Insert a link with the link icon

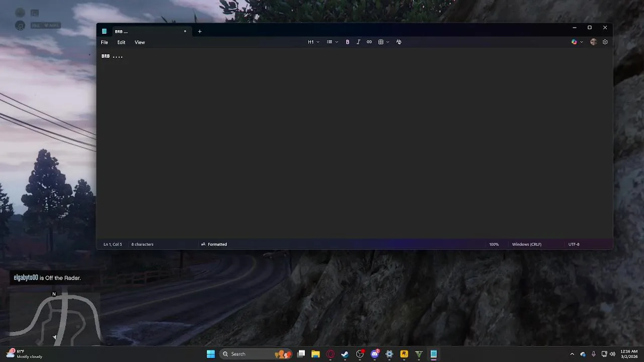(x=369, y=42)
